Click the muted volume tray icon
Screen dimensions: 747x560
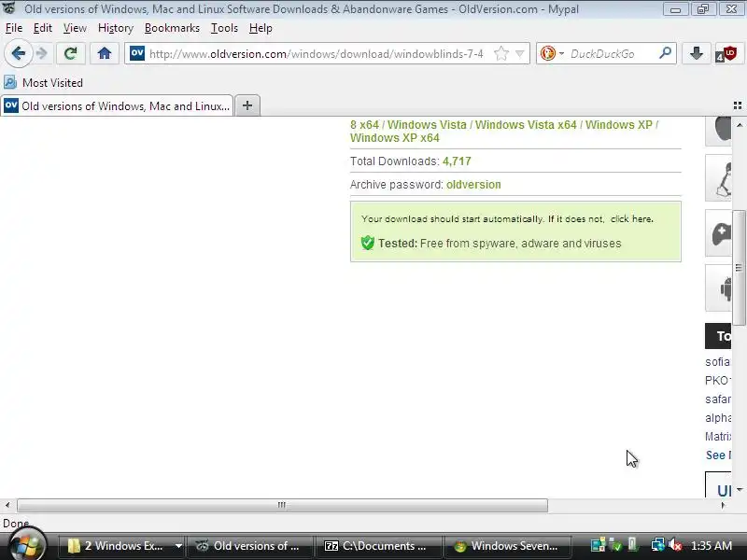675,545
